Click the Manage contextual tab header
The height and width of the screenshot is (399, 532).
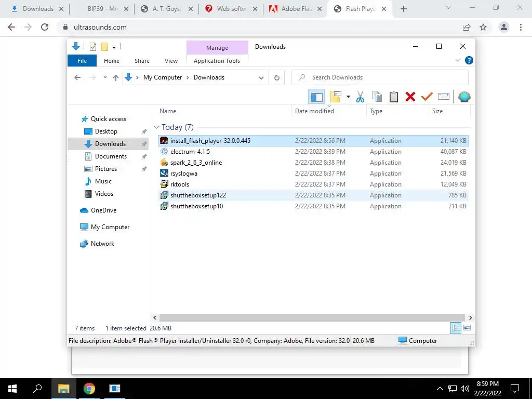click(217, 48)
